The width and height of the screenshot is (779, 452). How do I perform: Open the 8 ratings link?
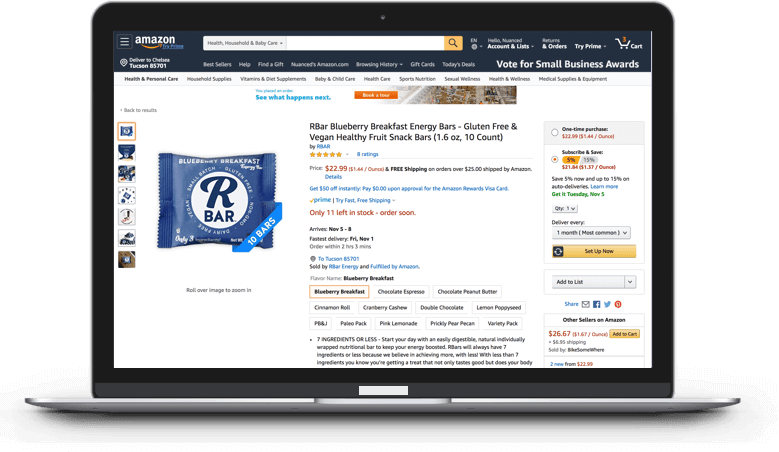(367, 154)
